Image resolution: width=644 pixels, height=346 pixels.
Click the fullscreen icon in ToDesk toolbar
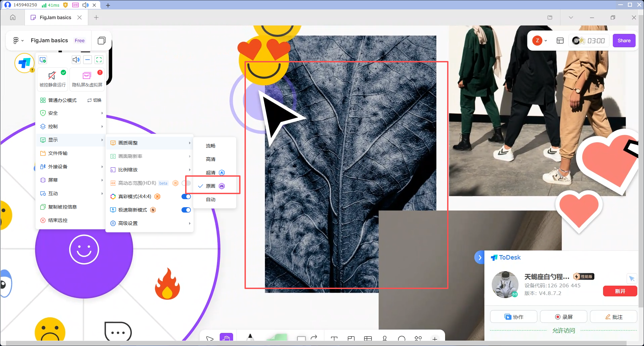click(99, 60)
